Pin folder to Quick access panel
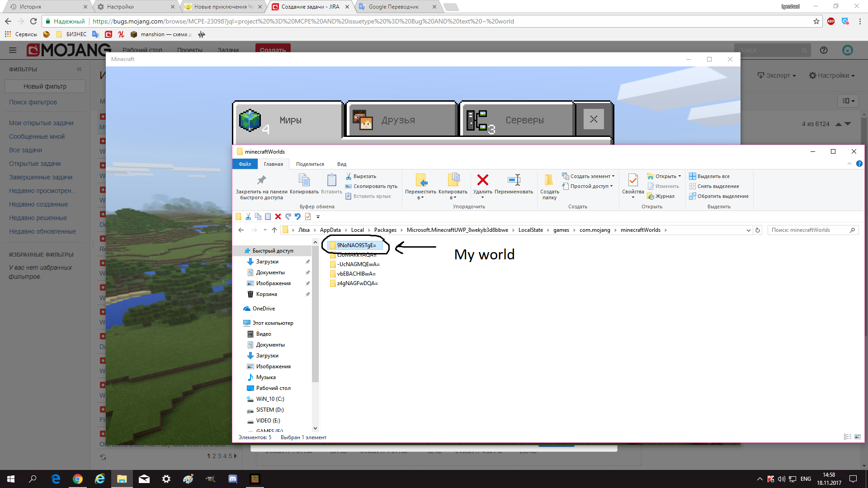Image resolution: width=868 pixels, height=488 pixels. (x=261, y=181)
